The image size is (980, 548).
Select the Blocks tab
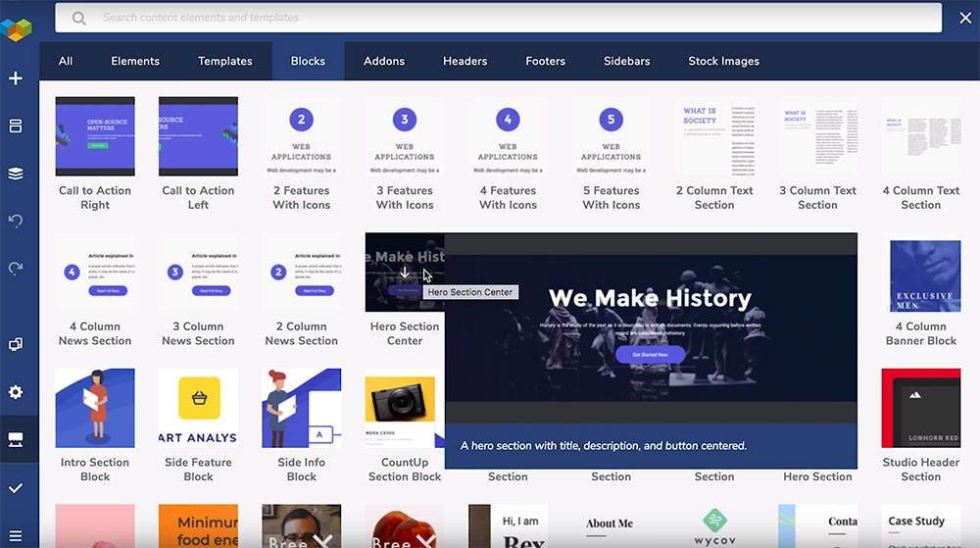point(308,61)
